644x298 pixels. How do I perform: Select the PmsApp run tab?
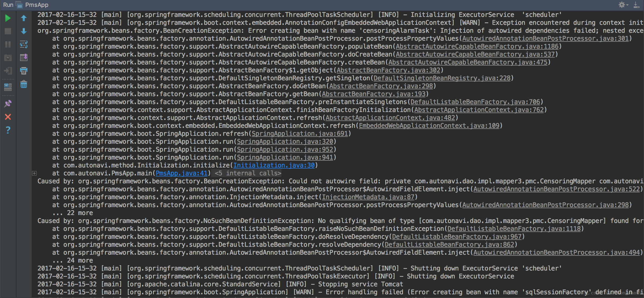click(36, 5)
